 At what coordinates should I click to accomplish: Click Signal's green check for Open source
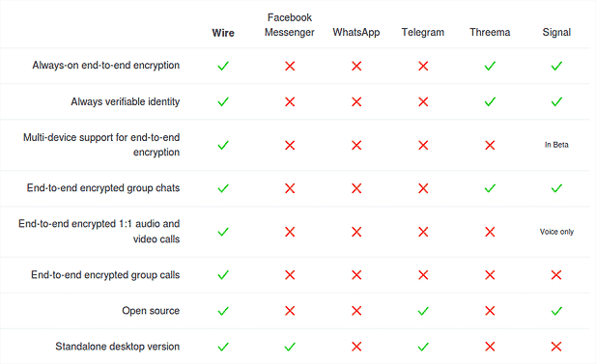click(556, 311)
